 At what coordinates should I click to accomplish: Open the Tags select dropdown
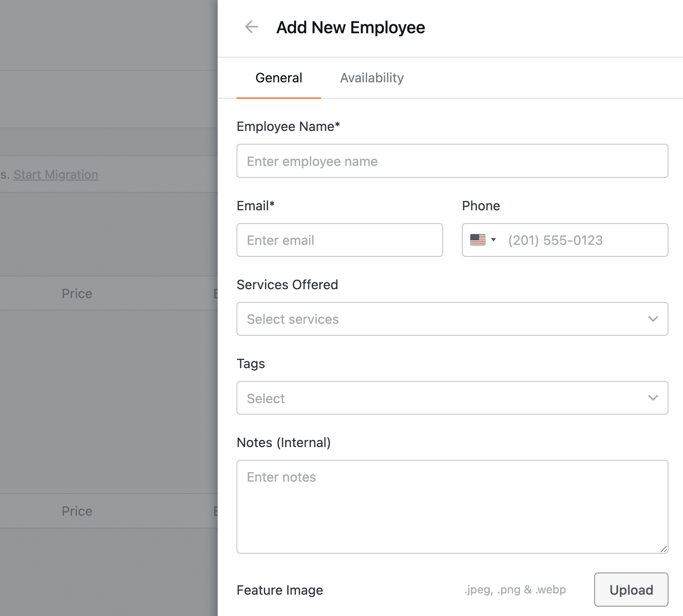coord(653,398)
